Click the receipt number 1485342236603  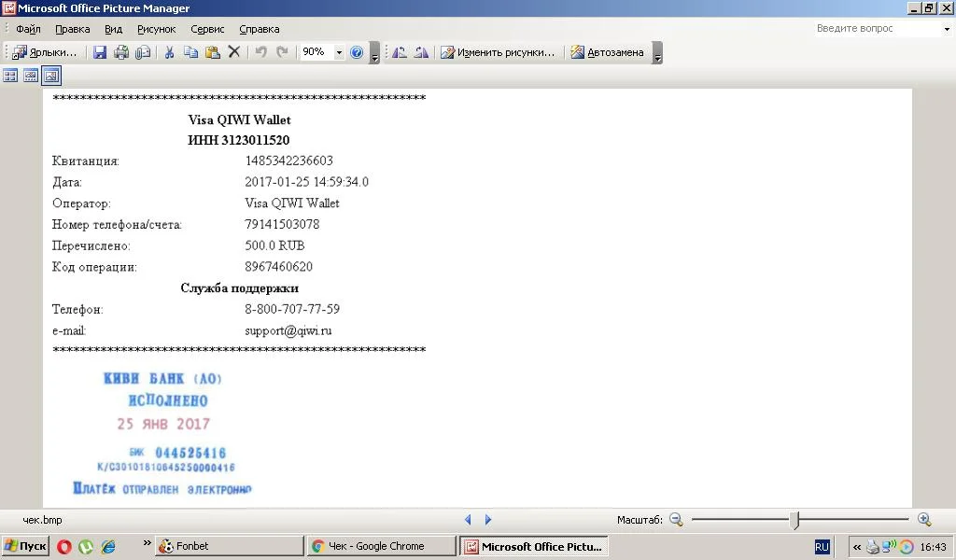[x=289, y=161]
